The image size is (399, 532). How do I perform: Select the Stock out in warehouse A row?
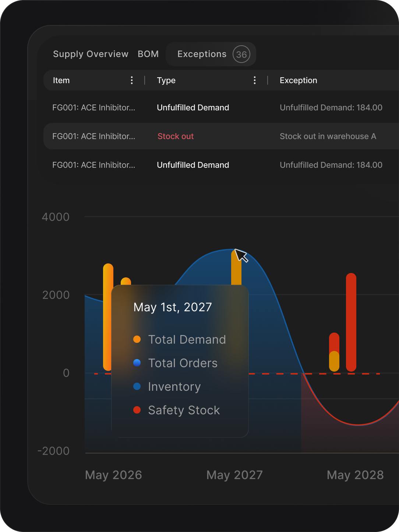coord(221,136)
